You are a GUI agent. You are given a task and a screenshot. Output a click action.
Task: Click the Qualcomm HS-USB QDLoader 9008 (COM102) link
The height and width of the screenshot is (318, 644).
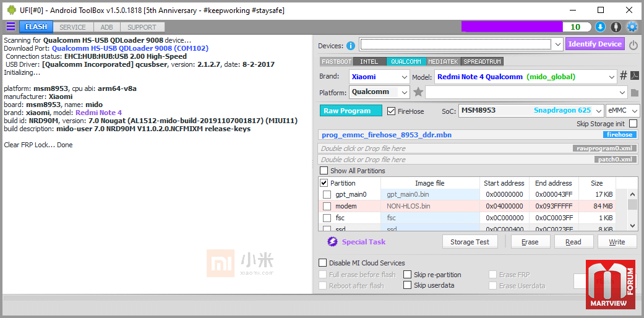pyautogui.click(x=130, y=48)
